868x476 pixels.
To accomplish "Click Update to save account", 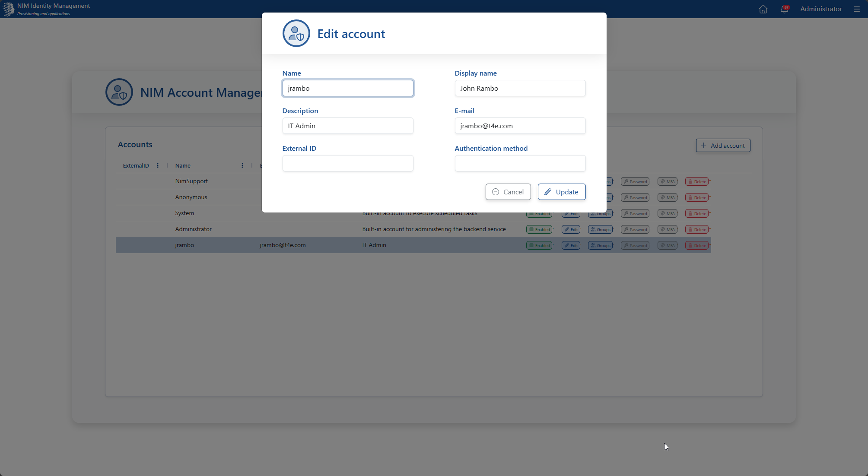I will pos(562,192).
